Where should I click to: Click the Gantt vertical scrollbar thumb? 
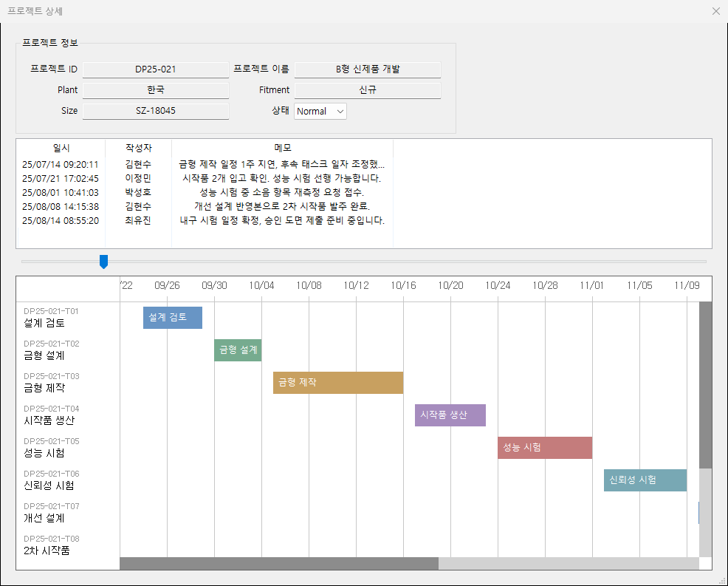coord(705,385)
